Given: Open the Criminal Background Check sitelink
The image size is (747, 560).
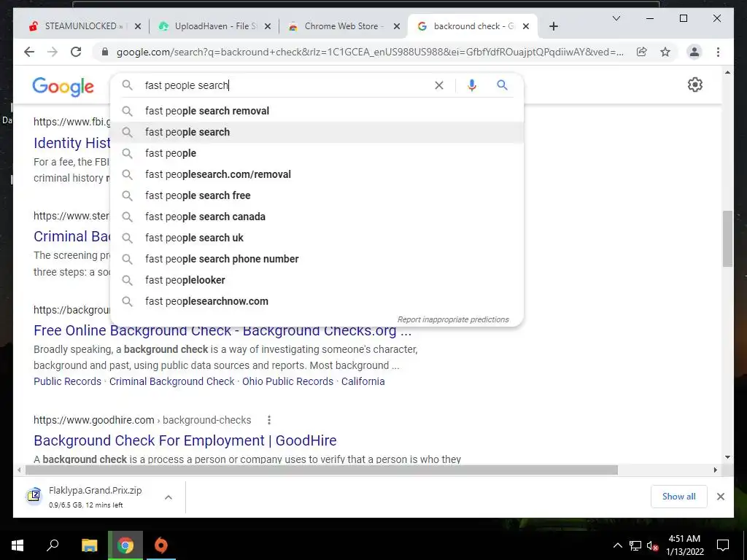Looking at the screenshot, I should point(172,381).
